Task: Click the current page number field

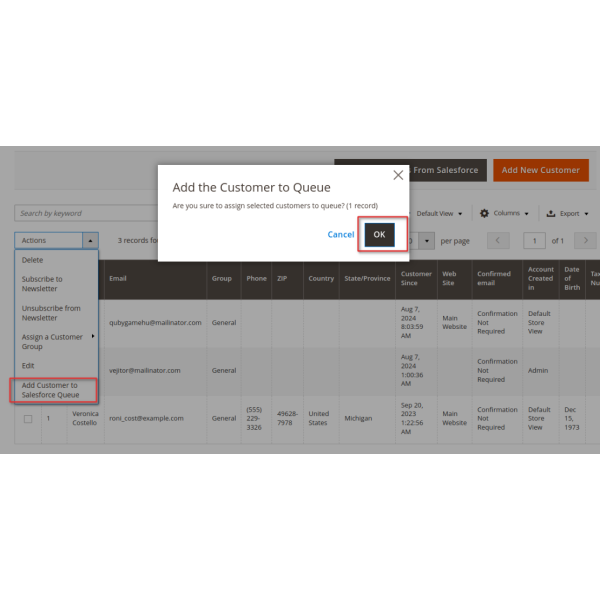Action: [x=535, y=241]
